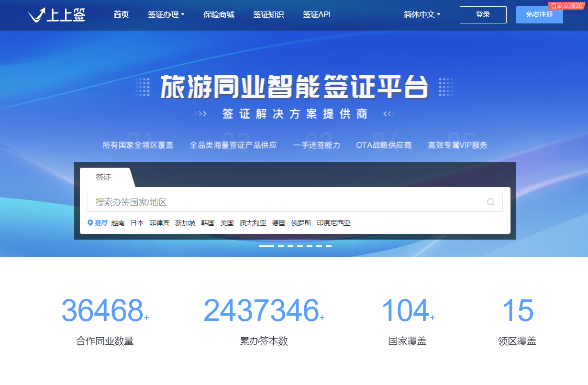This screenshot has height=385, width=588.
Task: Pick 澳大利亚 in the recommended list
Action: (x=253, y=223)
